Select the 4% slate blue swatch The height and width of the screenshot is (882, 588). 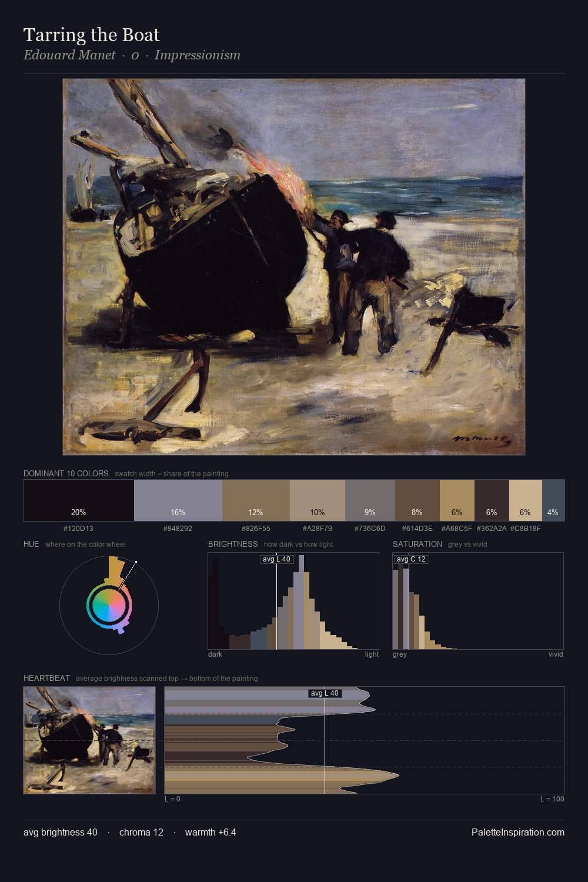[x=553, y=500]
